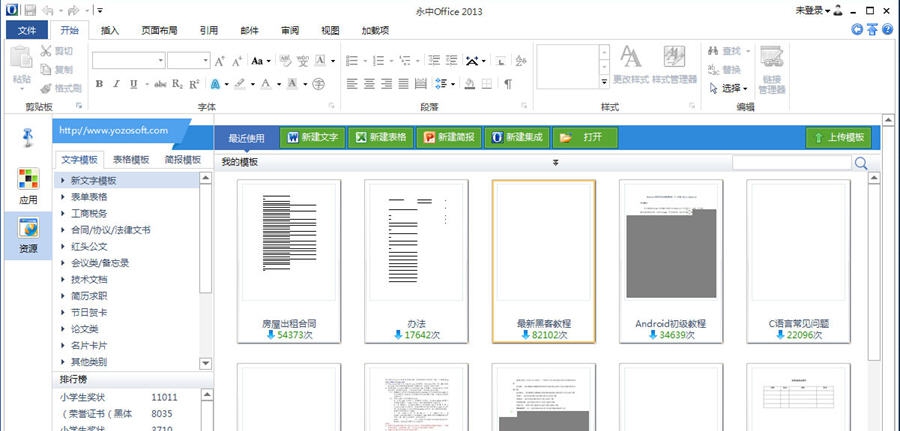Toggle italic formatting
The image size is (900, 431).
117,84
